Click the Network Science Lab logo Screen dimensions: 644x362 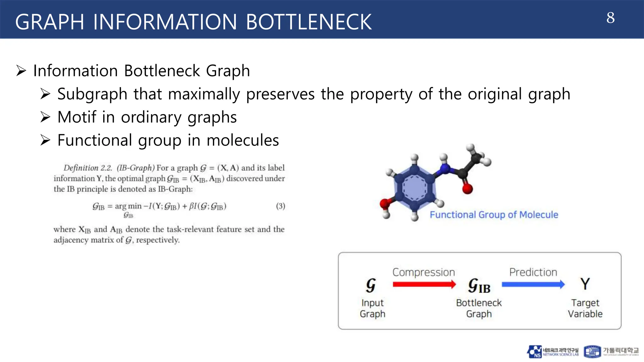point(552,352)
